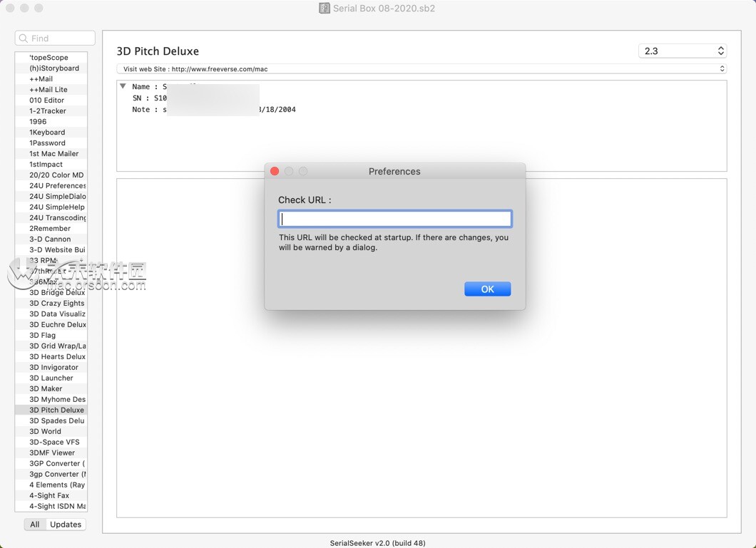
Task: Select 3D Grid Wrap entry
Action: click(51, 346)
